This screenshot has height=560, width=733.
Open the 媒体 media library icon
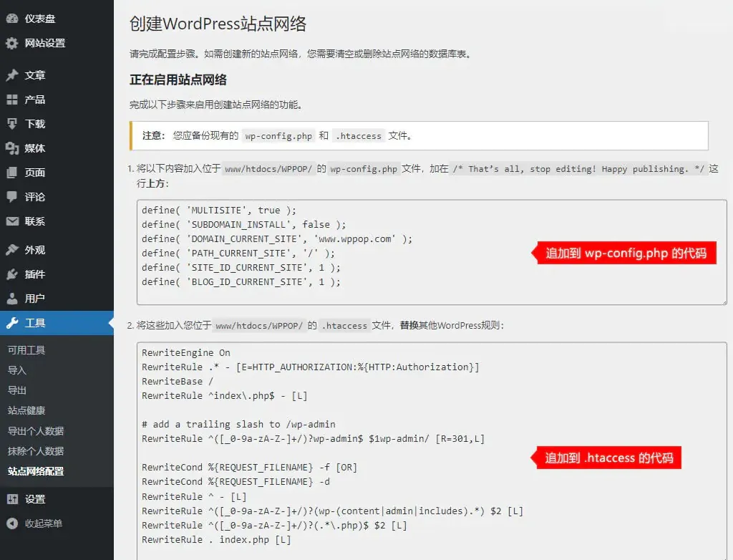[11, 148]
